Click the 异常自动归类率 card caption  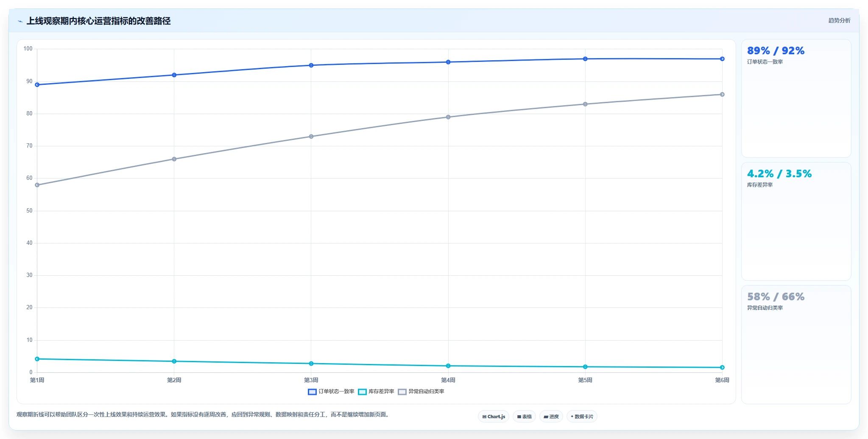765,308
